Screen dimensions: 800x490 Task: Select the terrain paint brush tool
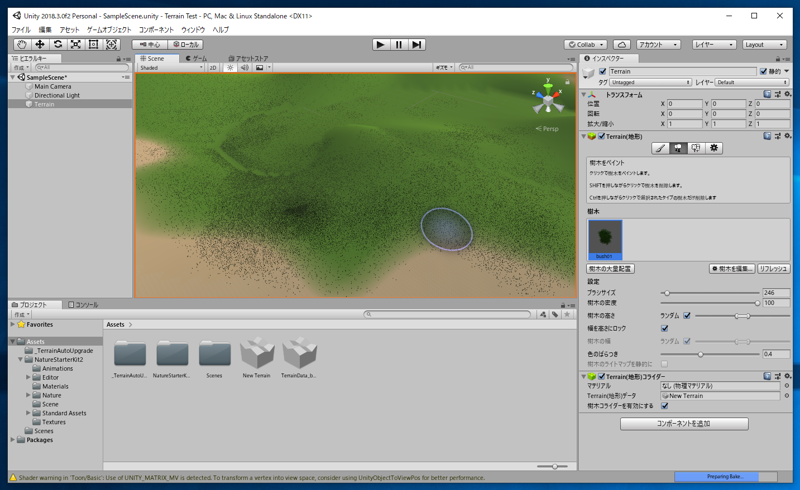[x=660, y=148]
